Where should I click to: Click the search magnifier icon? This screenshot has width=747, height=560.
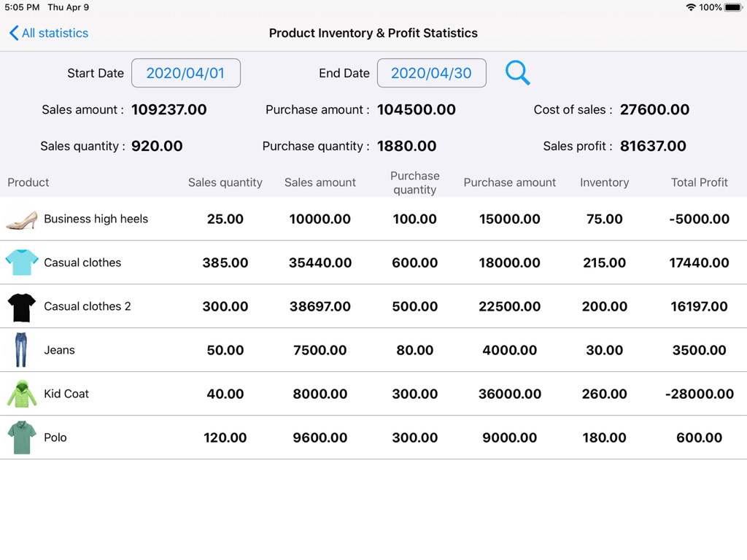(x=517, y=73)
